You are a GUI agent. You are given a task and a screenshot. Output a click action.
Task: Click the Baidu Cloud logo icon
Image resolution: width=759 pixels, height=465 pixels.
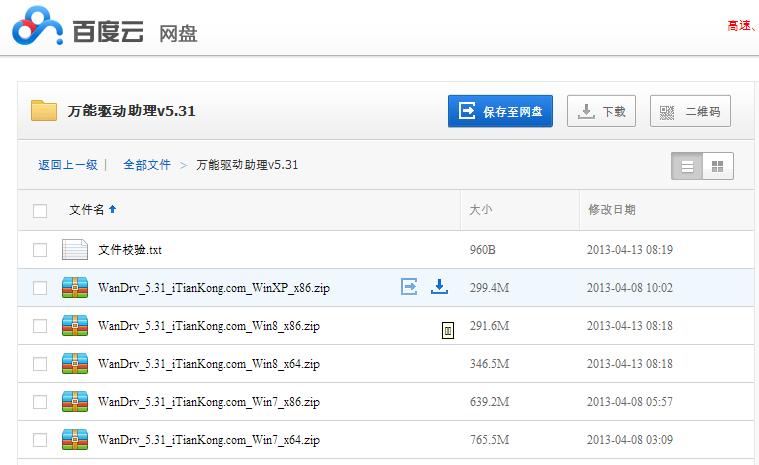pyautogui.click(x=37, y=27)
